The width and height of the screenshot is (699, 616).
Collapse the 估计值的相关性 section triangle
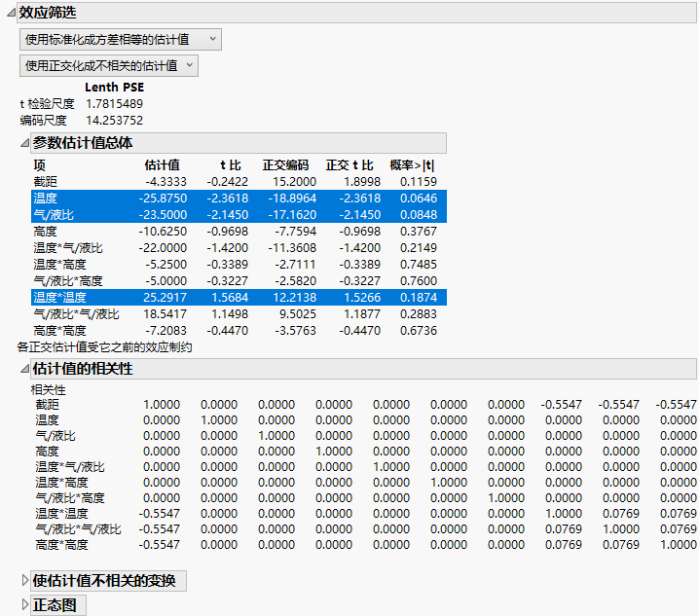25,369
